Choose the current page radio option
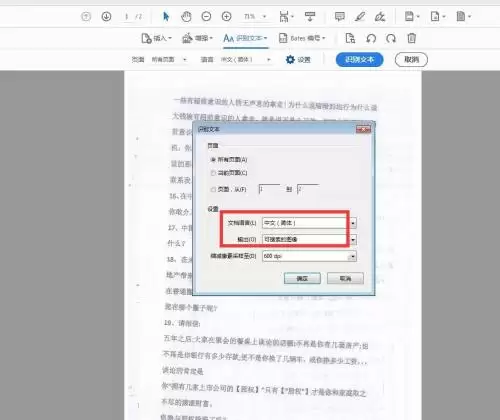 (213, 173)
